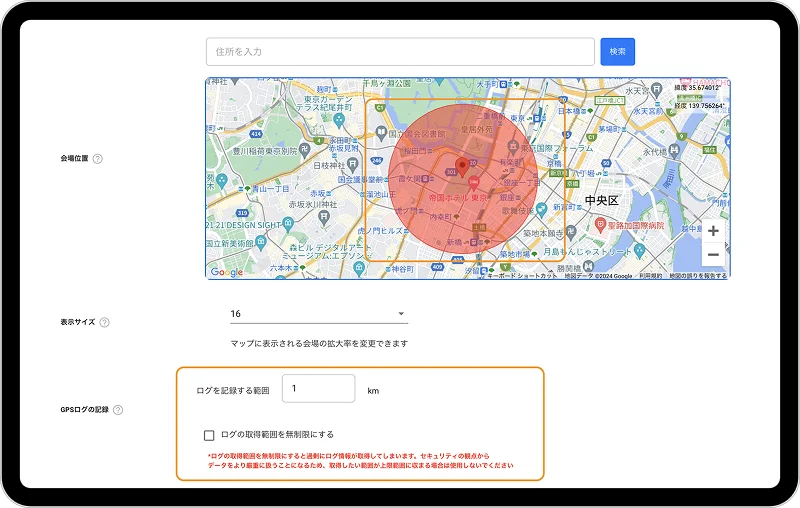This screenshot has height=508, width=800.
Task: Enable ログの取得範囲を無制限にする checkbox
Action: pos(209,435)
